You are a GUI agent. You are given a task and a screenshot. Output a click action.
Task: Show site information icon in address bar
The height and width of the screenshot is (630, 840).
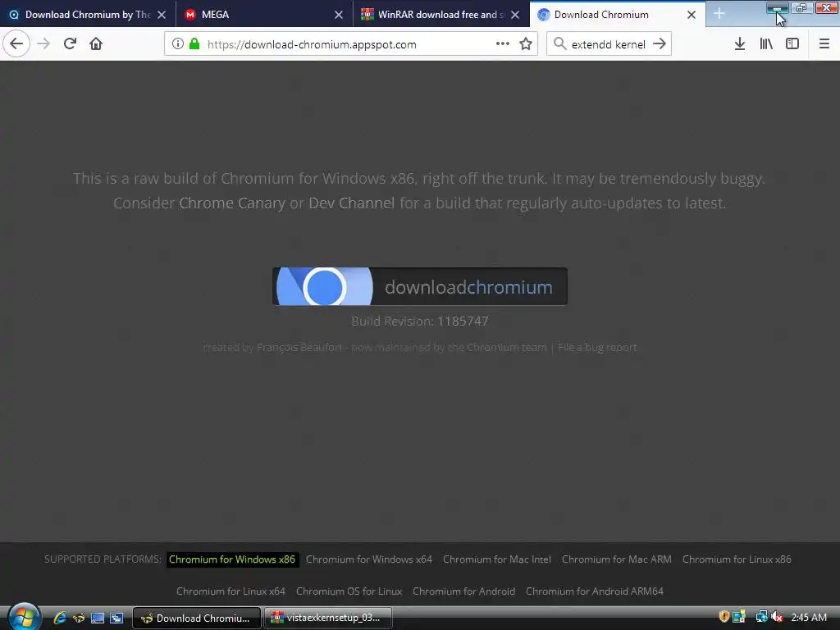click(178, 44)
